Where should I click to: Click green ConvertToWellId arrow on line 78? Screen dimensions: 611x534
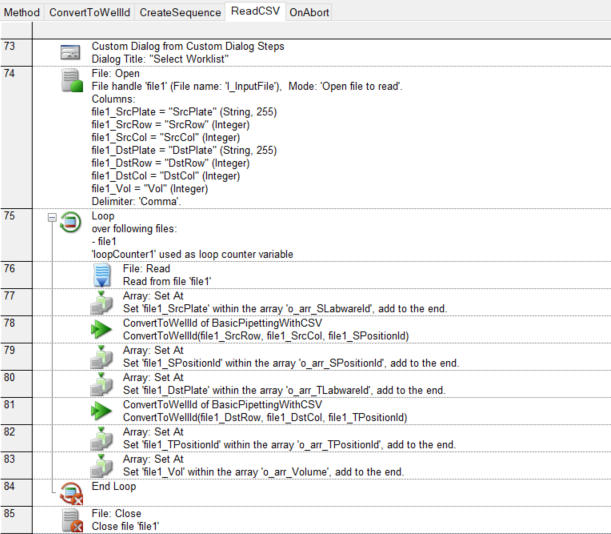[x=103, y=330]
